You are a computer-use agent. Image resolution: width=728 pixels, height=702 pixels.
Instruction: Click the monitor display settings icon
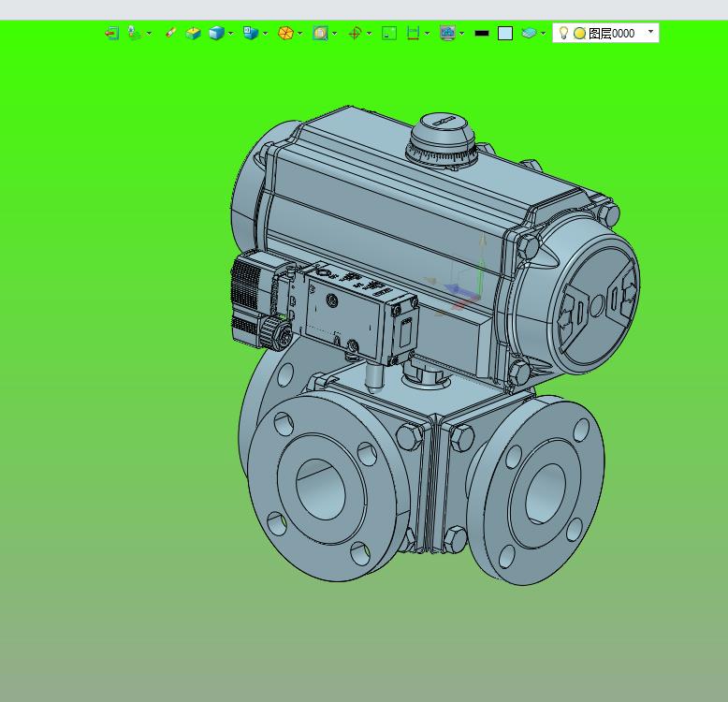point(447,33)
